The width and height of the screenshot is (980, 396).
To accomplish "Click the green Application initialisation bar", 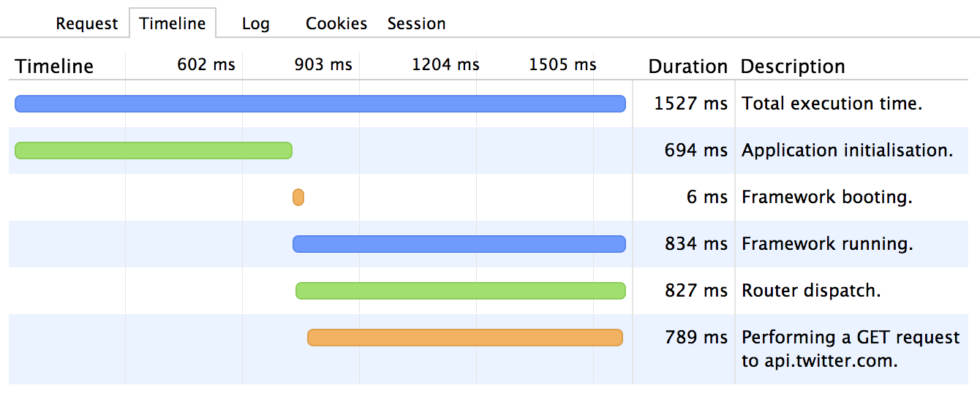I will pyautogui.click(x=154, y=151).
